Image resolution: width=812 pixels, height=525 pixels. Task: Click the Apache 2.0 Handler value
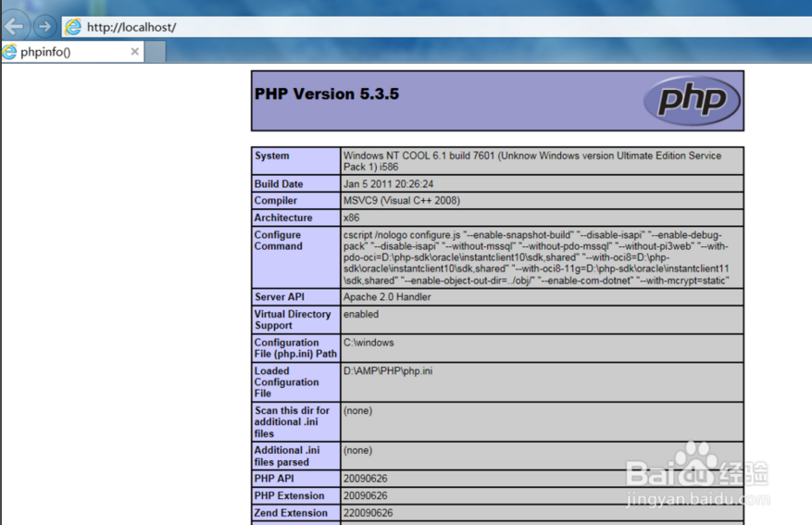tap(387, 296)
